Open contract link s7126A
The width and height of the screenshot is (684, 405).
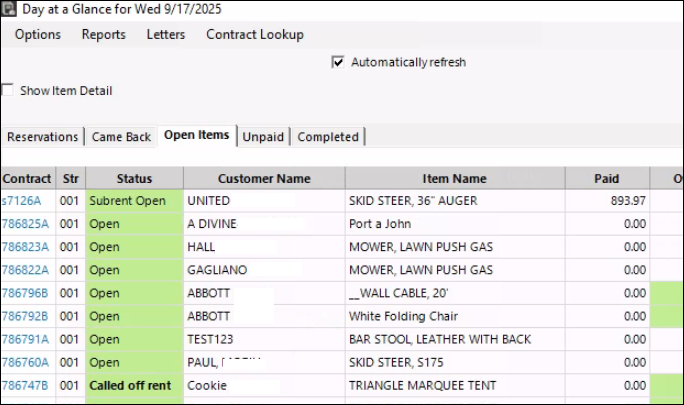click(21, 201)
